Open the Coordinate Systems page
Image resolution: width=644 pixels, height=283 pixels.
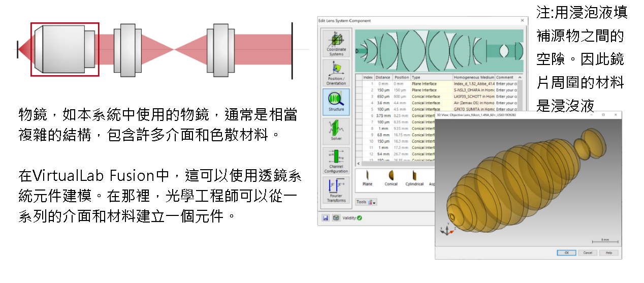point(336,43)
